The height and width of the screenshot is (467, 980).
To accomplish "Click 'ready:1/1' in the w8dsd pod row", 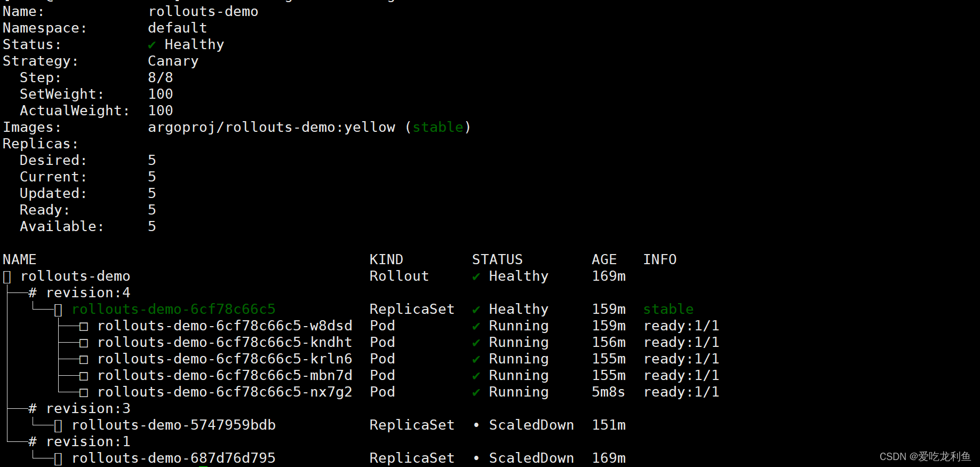I will pyautogui.click(x=681, y=326).
